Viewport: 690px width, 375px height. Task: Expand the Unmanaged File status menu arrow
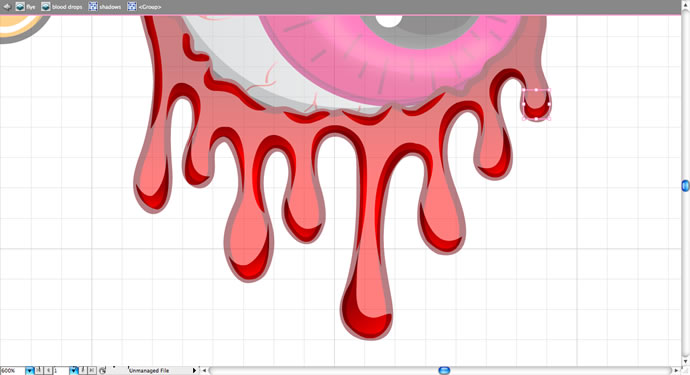194,371
